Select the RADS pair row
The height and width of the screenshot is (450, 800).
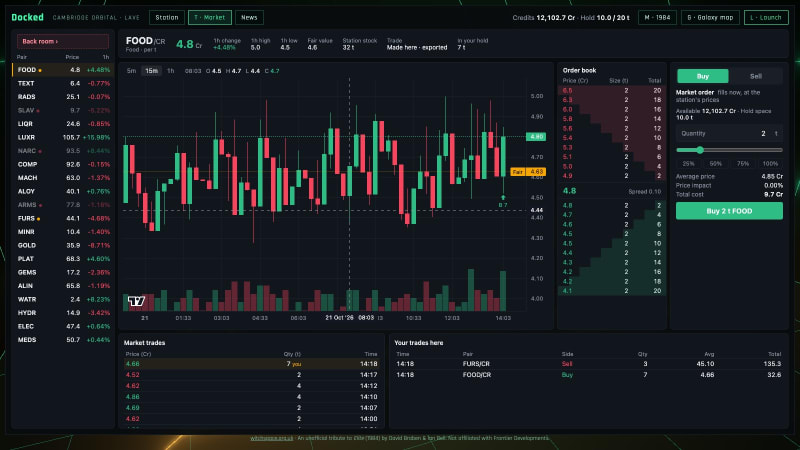[62, 97]
